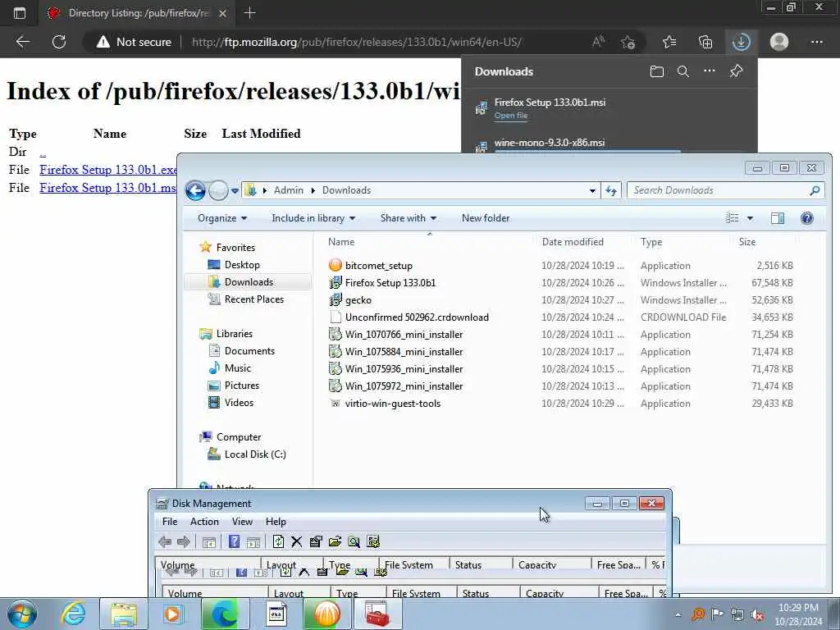Open Internet Explorer from taskbar
This screenshot has height=630, width=840.
[x=73, y=614]
